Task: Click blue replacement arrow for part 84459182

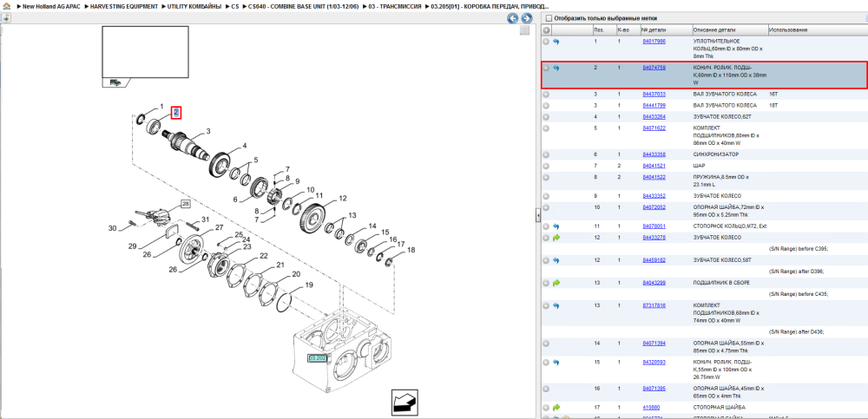Action: pyautogui.click(x=556, y=260)
